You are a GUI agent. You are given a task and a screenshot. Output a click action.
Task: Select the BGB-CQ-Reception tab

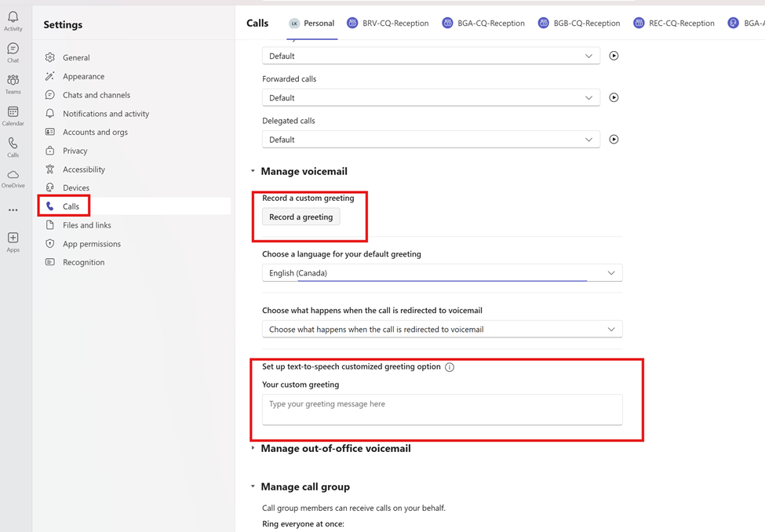(579, 24)
